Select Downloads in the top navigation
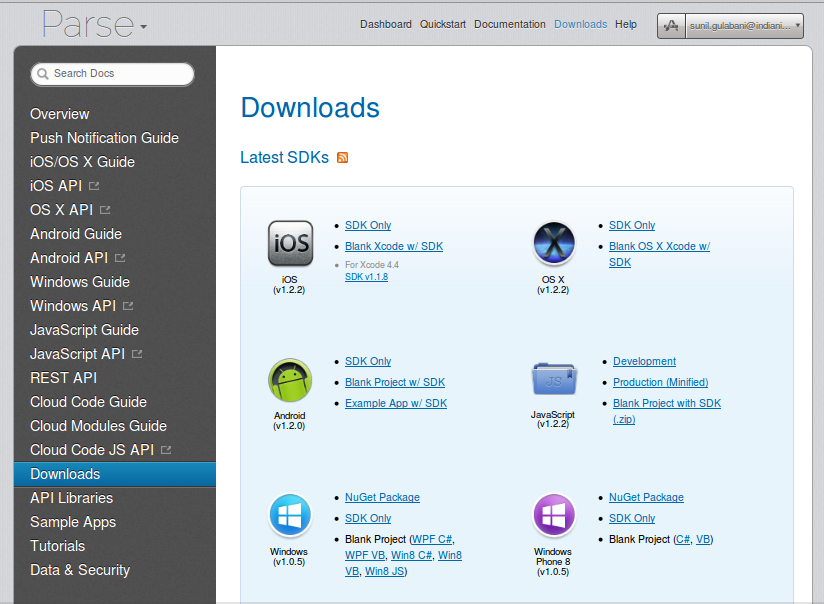This screenshot has height=604, width=824. click(581, 24)
